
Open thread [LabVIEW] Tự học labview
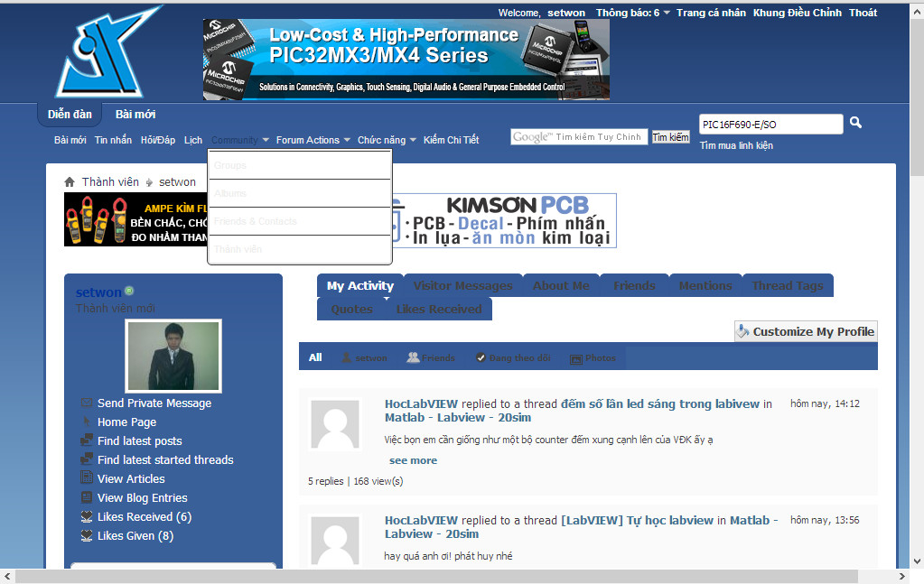(x=637, y=521)
